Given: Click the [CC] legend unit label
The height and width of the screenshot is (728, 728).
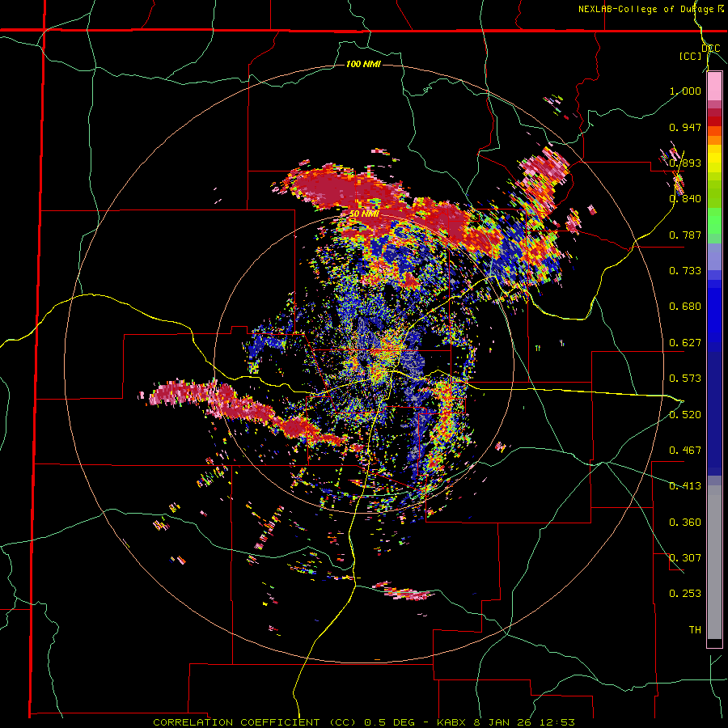Looking at the screenshot, I should (691, 56).
